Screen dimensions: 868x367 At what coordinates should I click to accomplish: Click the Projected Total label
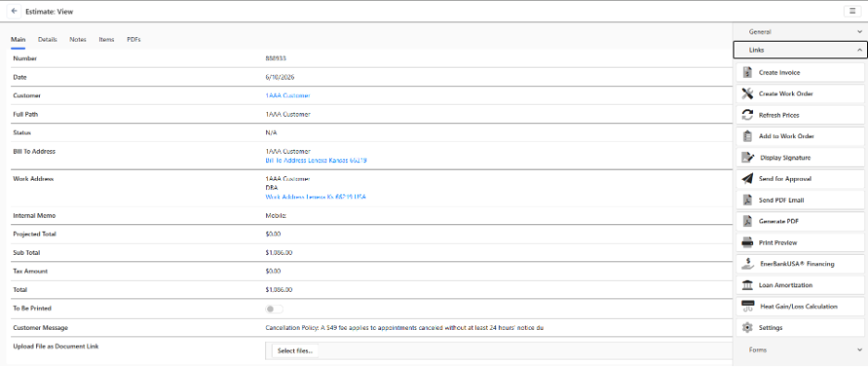(34, 234)
